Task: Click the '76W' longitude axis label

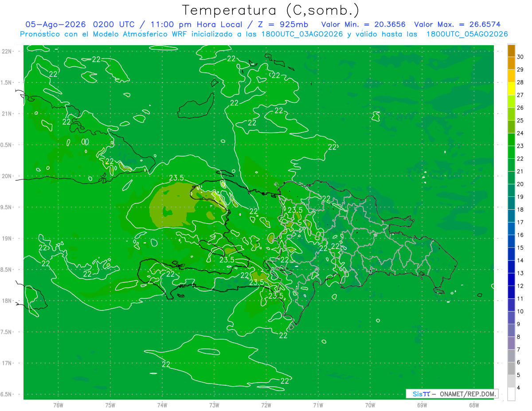Action: [x=58, y=405]
